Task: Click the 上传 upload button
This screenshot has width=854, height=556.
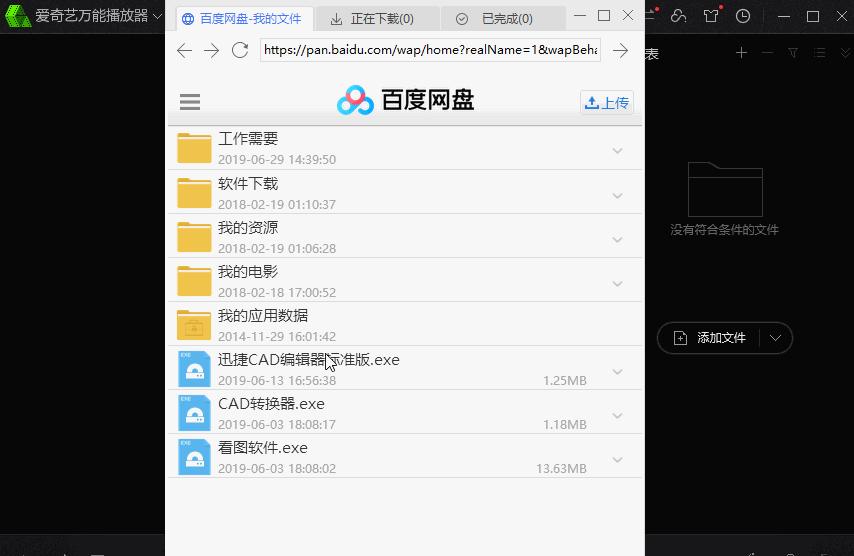Action: click(607, 102)
